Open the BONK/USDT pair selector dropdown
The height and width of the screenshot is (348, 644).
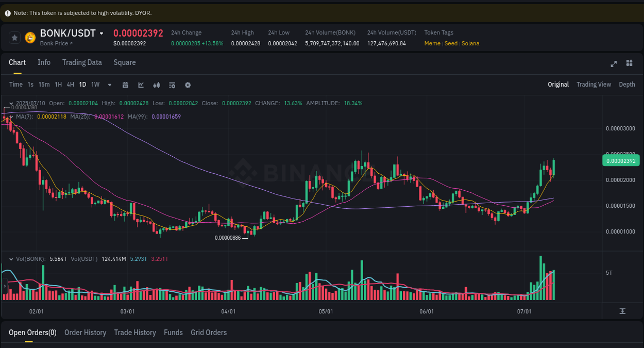[x=100, y=33]
